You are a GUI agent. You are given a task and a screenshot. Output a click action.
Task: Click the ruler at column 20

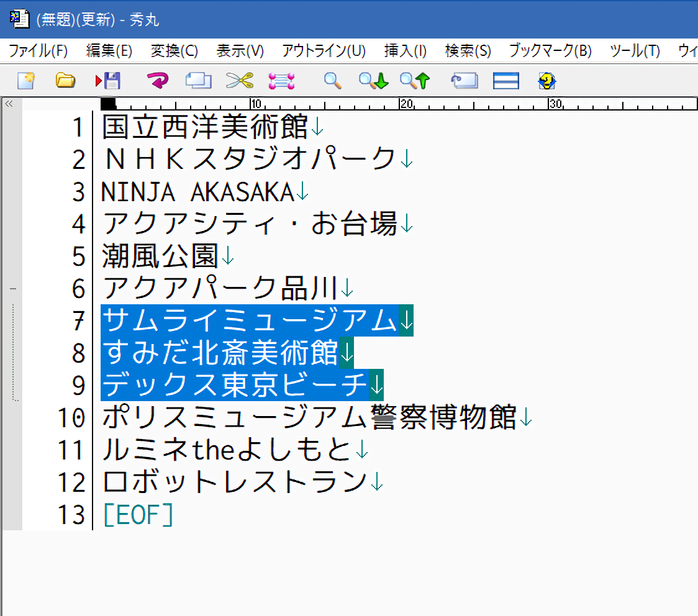[401, 104]
